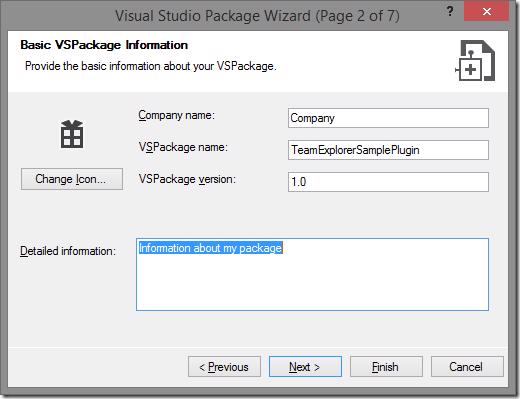
Task: Click the wizard title bar text
Action: [x=257, y=16]
